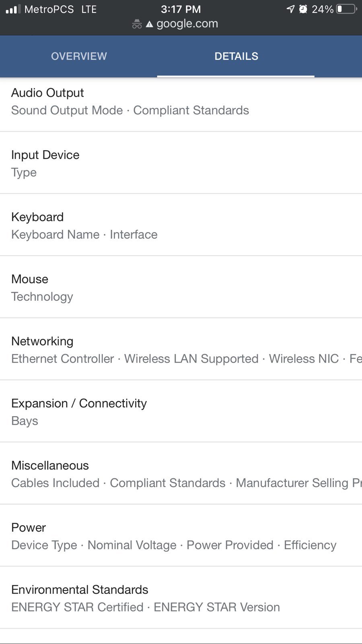Expand the Input Device section
The image size is (362, 644).
(x=181, y=163)
